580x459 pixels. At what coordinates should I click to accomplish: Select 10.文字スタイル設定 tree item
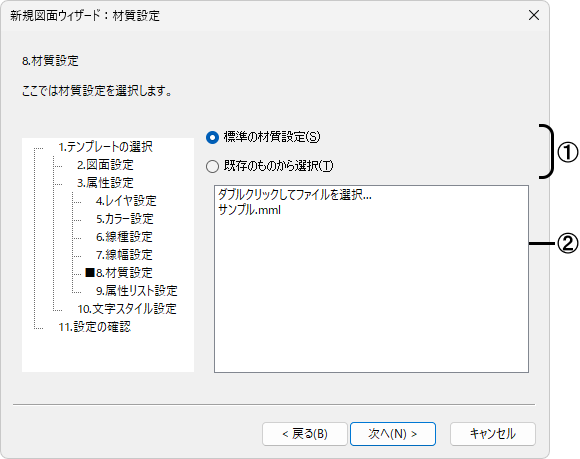tap(127, 308)
